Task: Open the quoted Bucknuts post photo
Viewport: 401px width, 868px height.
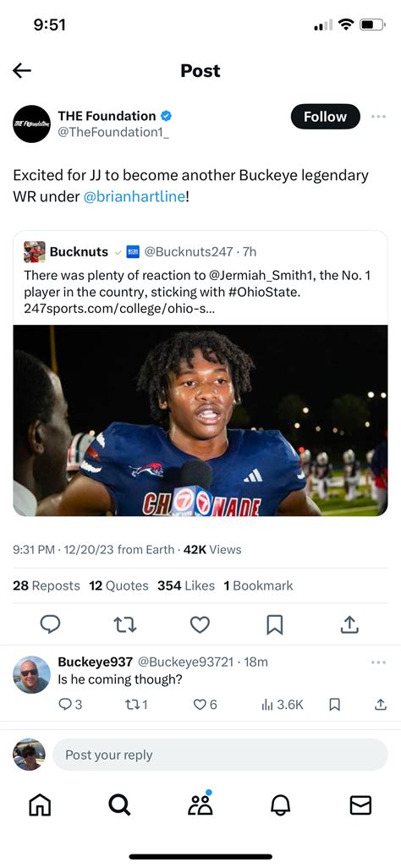Action: click(200, 420)
